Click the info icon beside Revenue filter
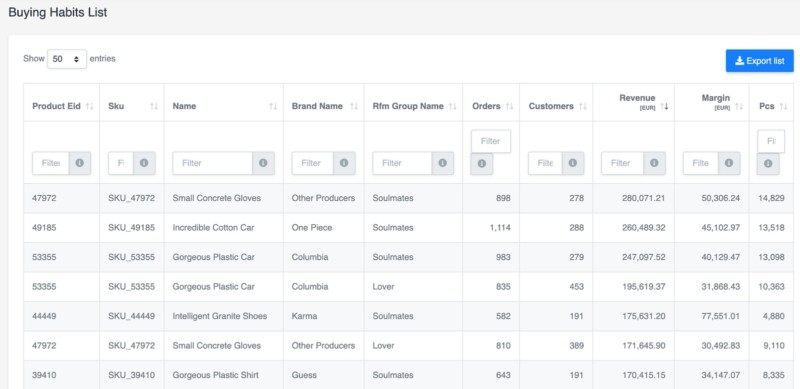Image resolution: width=800 pixels, height=389 pixels. (655, 163)
